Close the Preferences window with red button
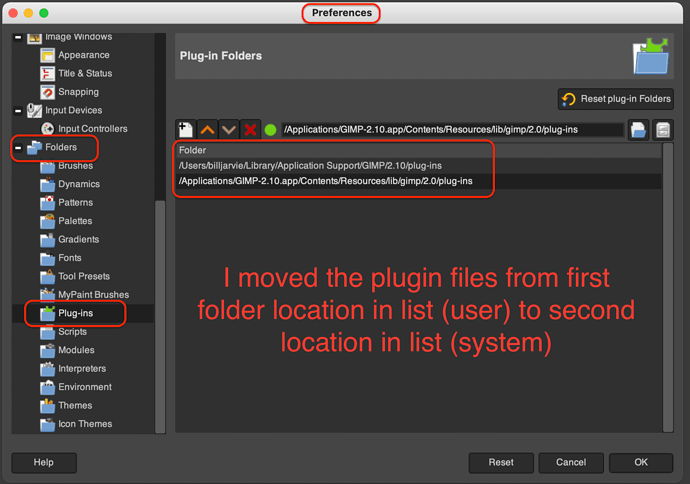 pos(13,13)
